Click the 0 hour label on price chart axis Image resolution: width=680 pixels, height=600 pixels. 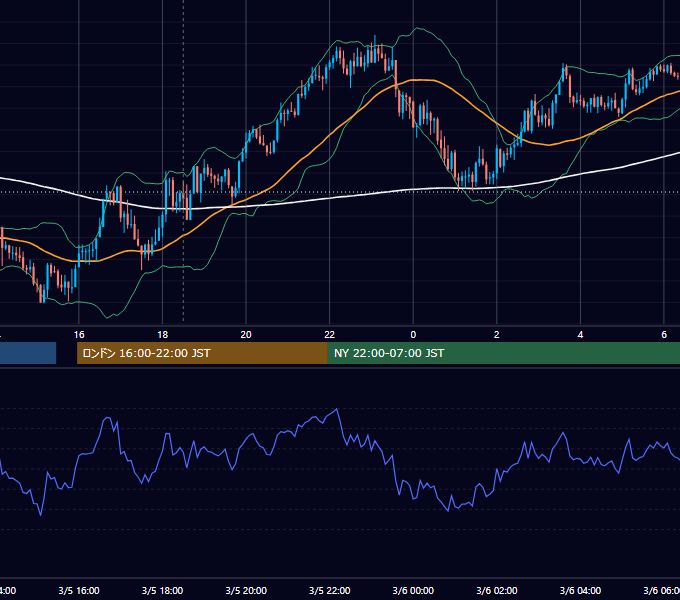pos(413,335)
